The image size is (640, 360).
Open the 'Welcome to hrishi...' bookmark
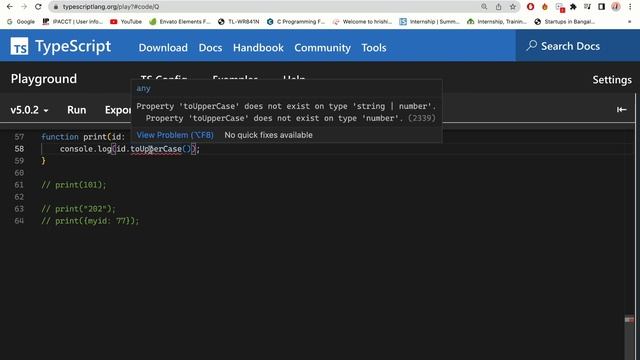pyautogui.click(x=362, y=22)
